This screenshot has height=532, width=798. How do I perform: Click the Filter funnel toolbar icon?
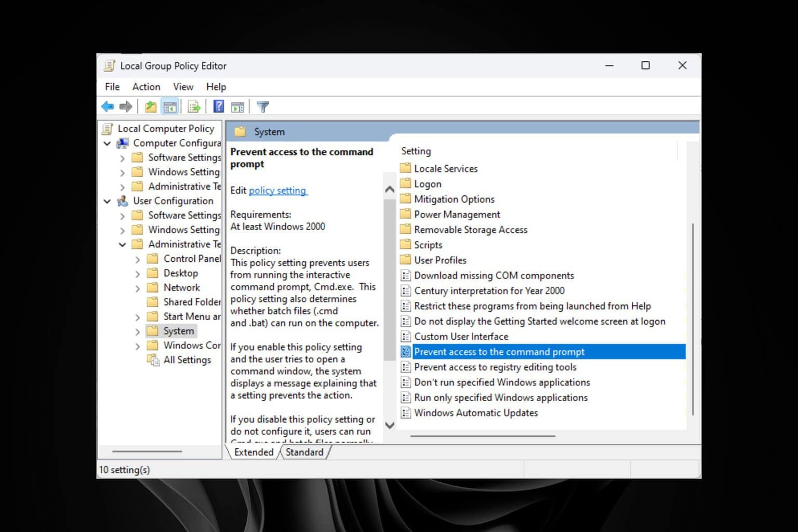(x=263, y=107)
